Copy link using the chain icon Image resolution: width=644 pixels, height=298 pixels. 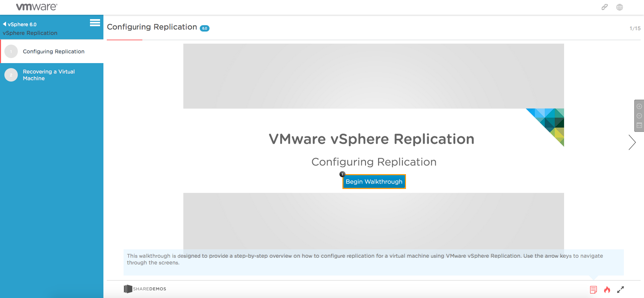[x=604, y=7]
